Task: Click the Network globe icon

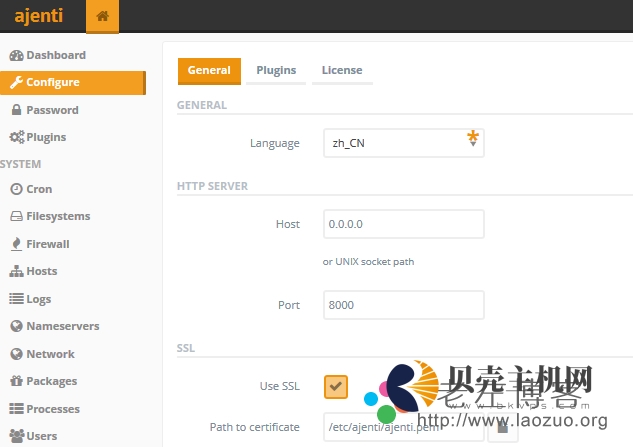Action: coord(17,354)
